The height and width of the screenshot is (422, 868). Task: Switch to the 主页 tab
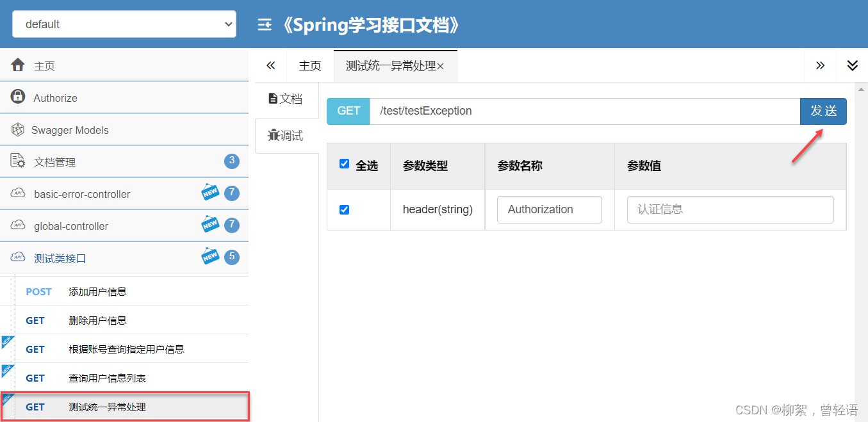[310, 66]
